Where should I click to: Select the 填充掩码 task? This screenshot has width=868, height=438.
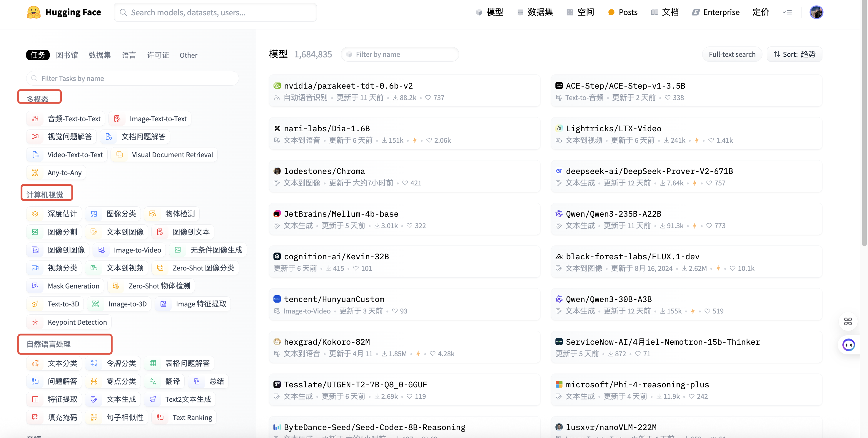[x=54, y=417]
